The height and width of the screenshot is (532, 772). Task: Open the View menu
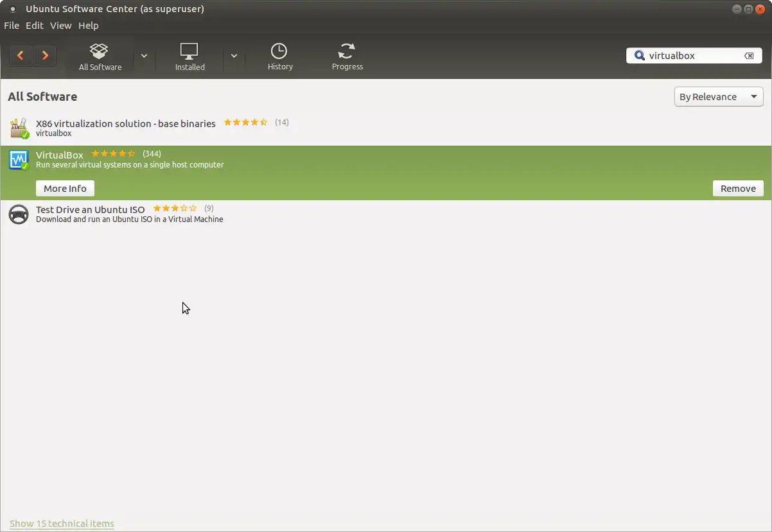pyautogui.click(x=61, y=26)
